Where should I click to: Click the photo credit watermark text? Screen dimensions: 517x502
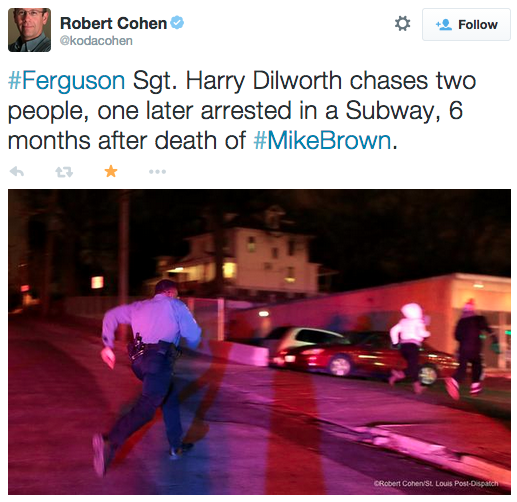click(436, 483)
